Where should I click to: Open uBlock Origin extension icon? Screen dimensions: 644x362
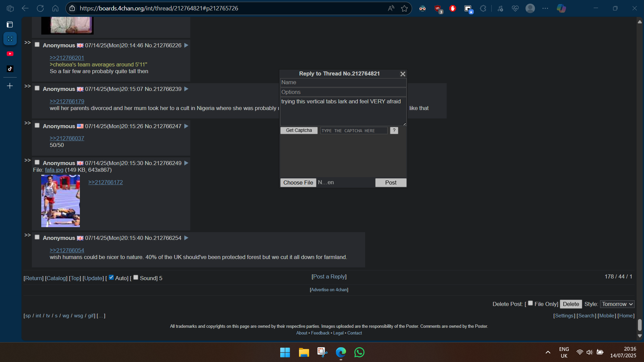click(x=438, y=9)
